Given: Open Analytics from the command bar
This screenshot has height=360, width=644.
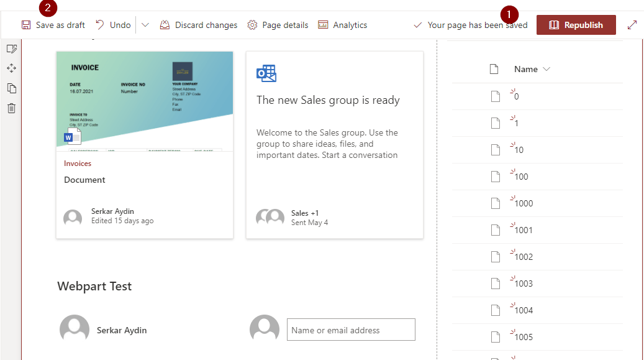Looking at the screenshot, I should [x=343, y=25].
